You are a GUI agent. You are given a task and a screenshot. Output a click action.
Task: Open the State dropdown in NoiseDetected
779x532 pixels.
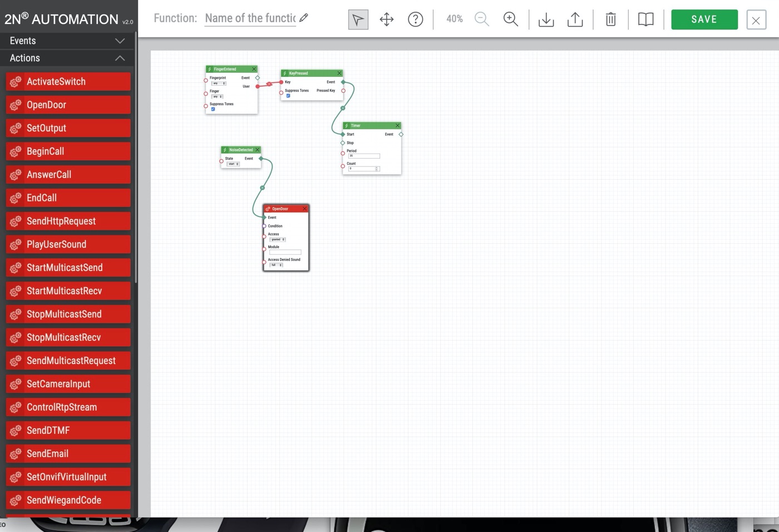(x=233, y=164)
